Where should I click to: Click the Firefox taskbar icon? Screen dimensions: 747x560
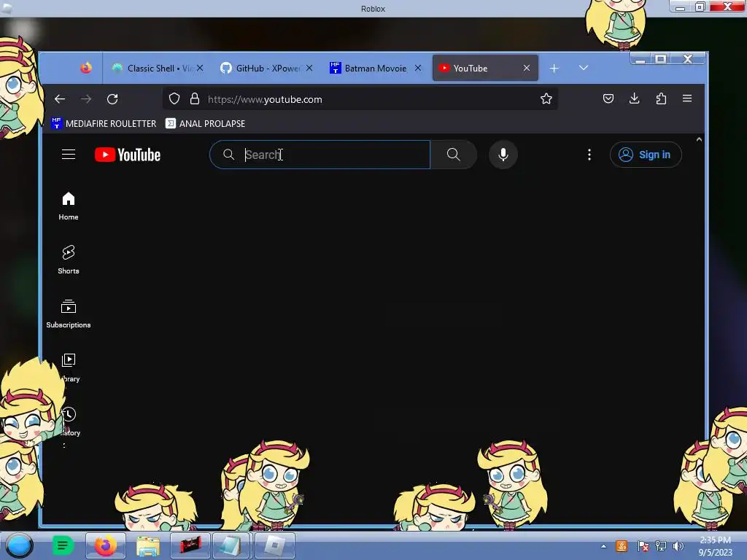[105, 545]
